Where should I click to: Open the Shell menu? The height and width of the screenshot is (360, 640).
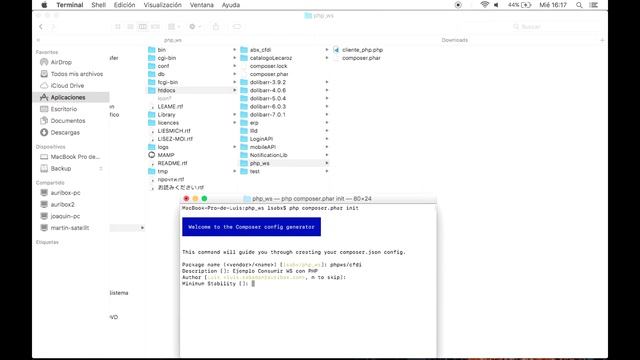(x=98, y=5)
